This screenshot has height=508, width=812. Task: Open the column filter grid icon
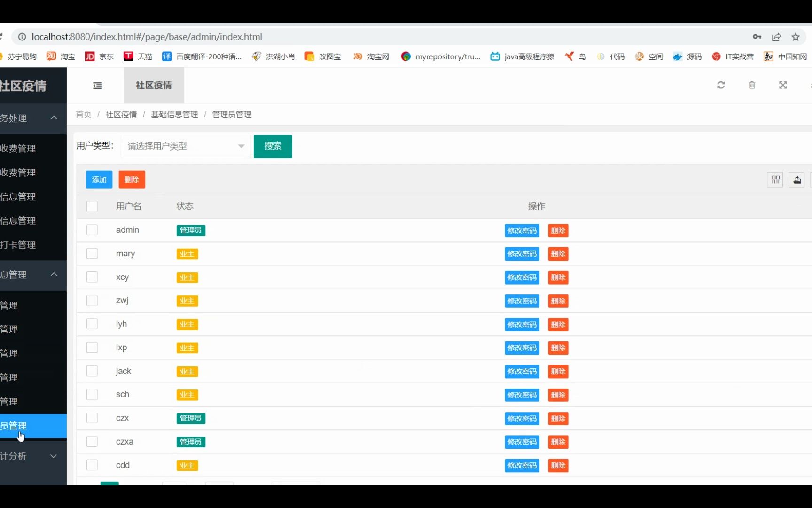pos(775,180)
